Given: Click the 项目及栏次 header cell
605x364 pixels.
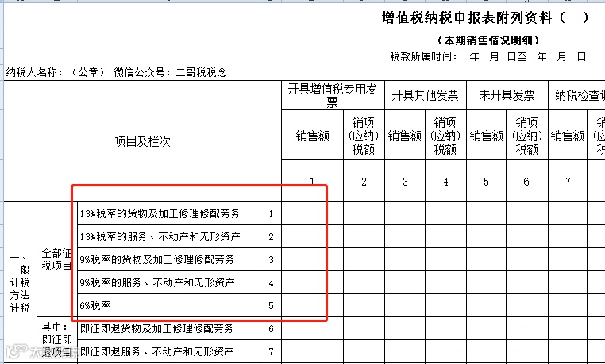Looking at the screenshot, I should click(142, 141).
